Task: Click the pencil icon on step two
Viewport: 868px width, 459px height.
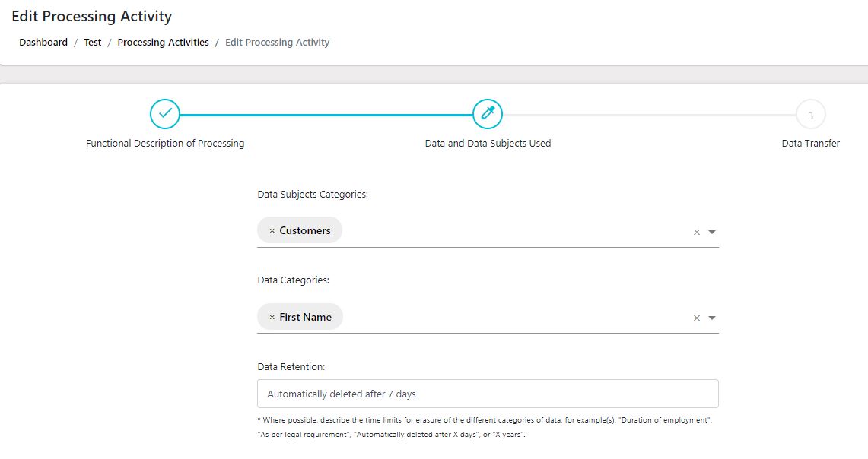Action: pos(488,114)
